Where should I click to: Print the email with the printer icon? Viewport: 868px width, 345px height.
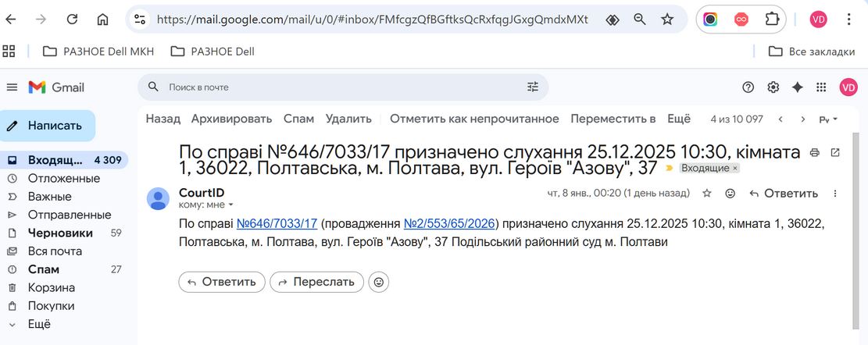pyautogui.click(x=814, y=152)
